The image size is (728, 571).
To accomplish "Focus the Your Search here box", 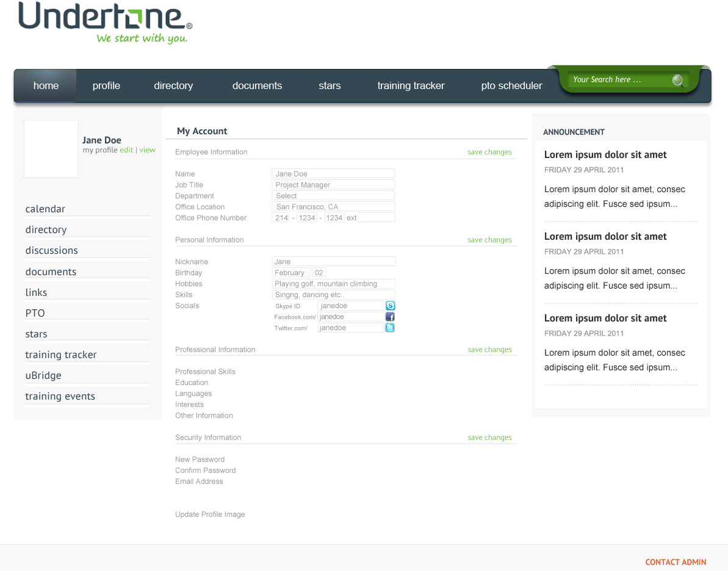I will tap(618, 80).
